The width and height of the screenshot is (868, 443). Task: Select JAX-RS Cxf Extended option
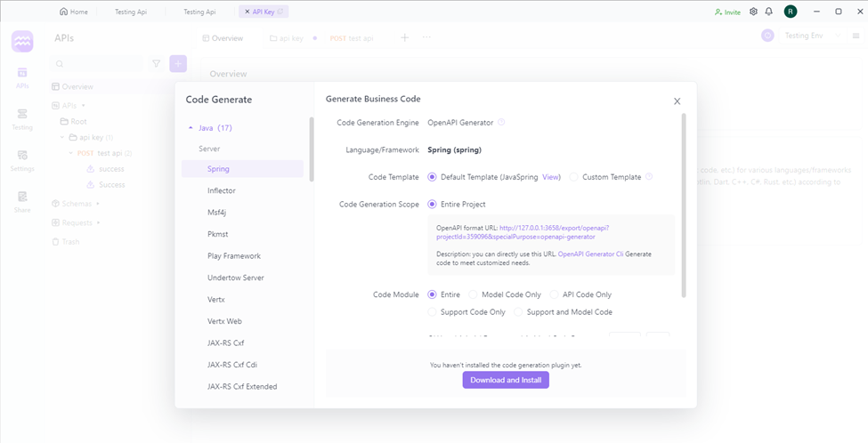coord(242,386)
